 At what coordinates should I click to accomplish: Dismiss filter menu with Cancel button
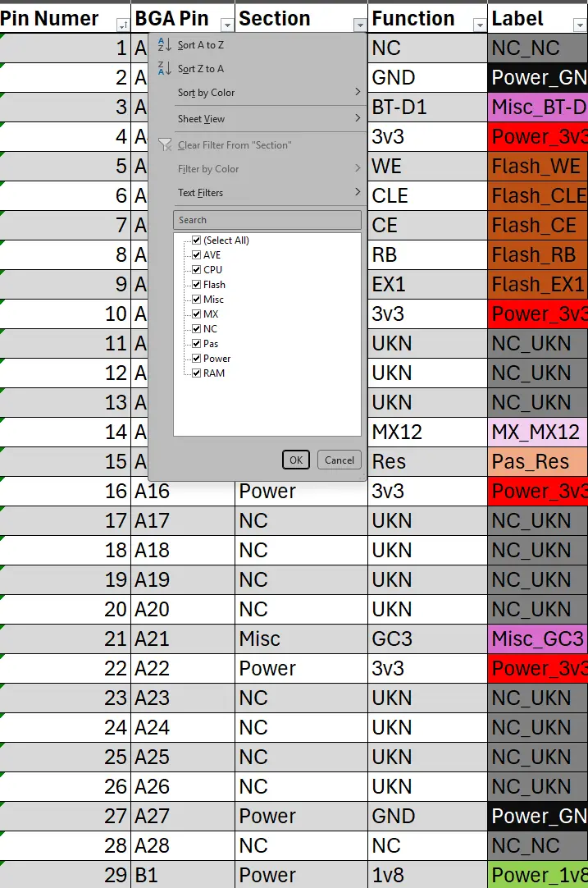click(339, 460)
